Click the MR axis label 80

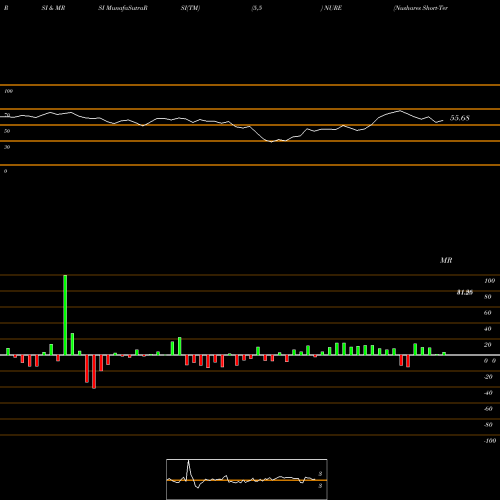[x=488, y=297]
